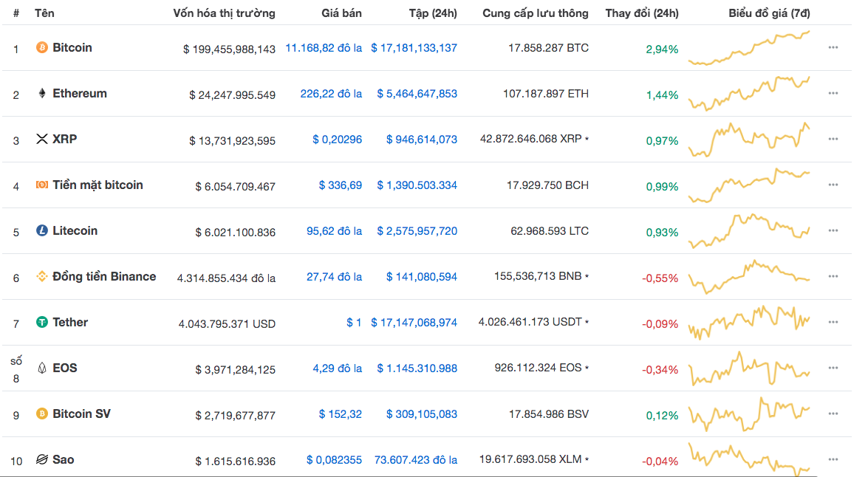The height and width of the screenshot is (477, 868).
Task: View Bitcoin 7-day price chart
Action: click(x=749, y=48)
